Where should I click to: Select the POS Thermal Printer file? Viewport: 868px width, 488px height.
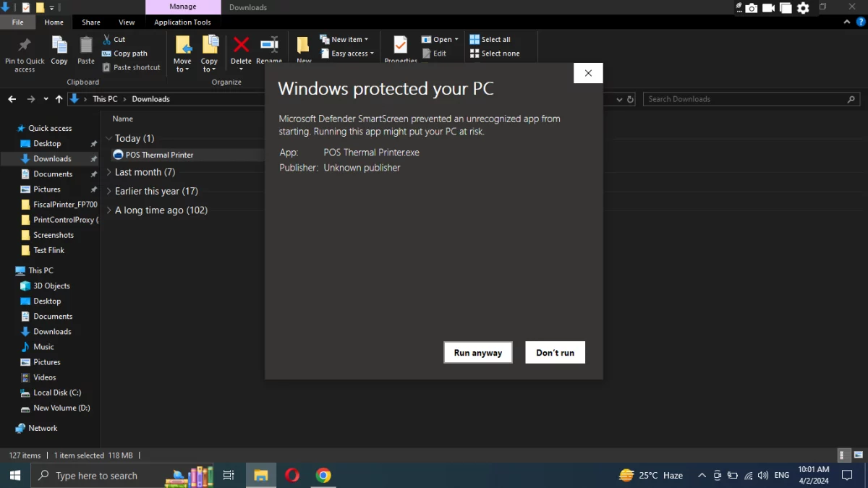153,155
